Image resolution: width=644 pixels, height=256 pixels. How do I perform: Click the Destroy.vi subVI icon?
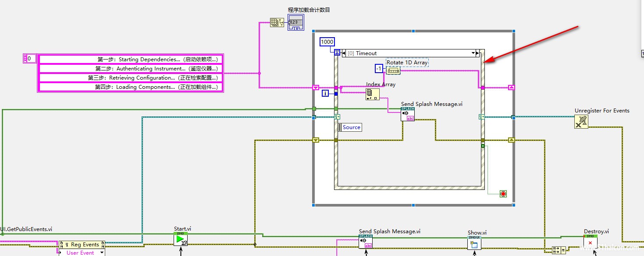[591, 242]
